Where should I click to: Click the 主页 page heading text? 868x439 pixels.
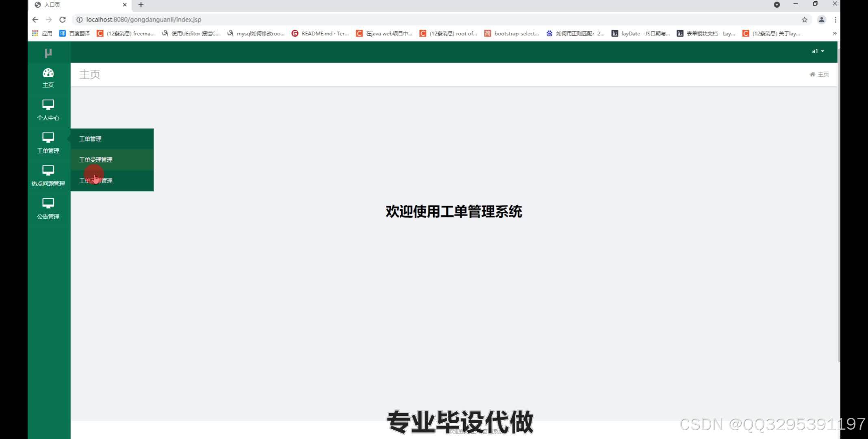click(90, 74)
